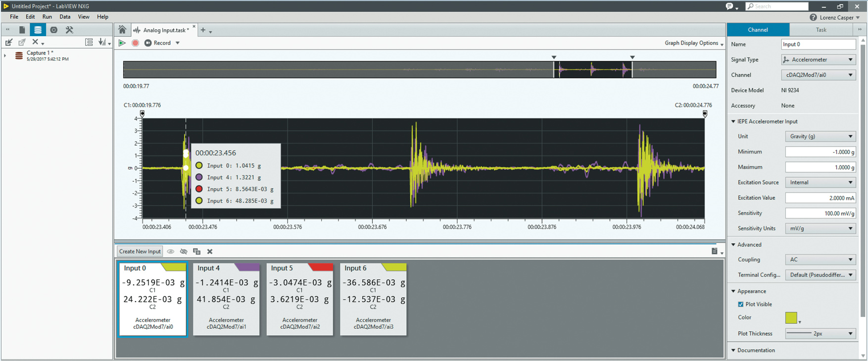The image size is (868, 361).
Task: Click the plot Color swatch
Action: click(x=791, y=318)
